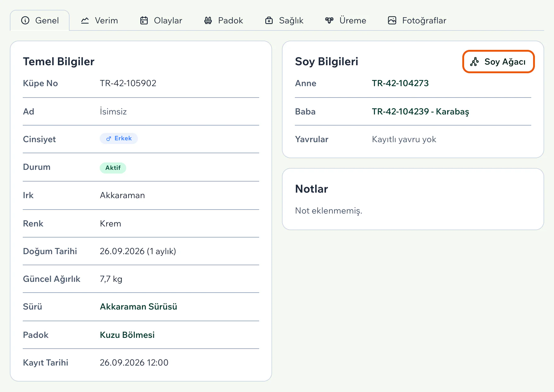Open mother record TR-42-104273
The height and width of the screenshot is (392, 554).
coord(400,83)
